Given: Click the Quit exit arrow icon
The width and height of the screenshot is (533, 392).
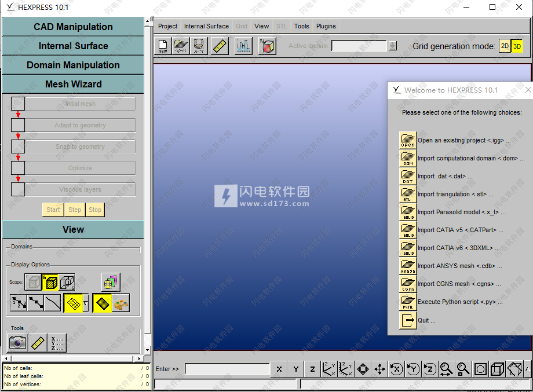Looking at the screenshot, I should (x=408, y=320).
